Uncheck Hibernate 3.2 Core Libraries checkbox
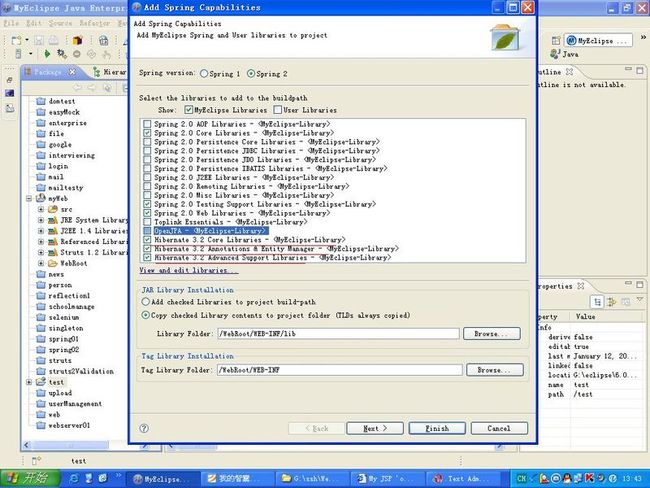The image size is (650, 488). [x=147, y=240]
